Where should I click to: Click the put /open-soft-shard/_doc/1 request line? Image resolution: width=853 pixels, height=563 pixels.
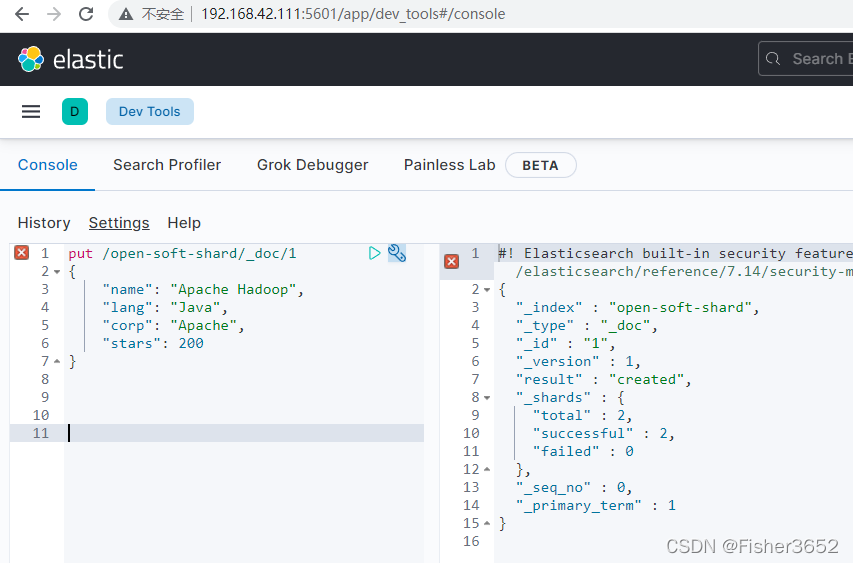click(183, 253)
